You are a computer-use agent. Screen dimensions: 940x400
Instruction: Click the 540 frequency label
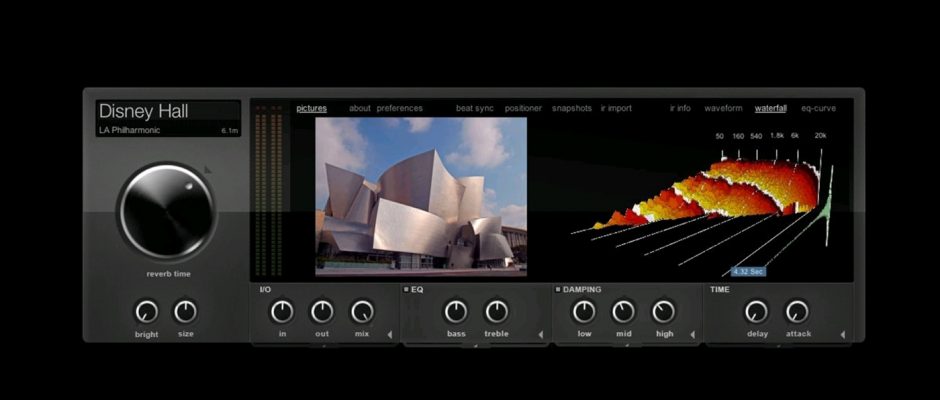coord(757,136)
